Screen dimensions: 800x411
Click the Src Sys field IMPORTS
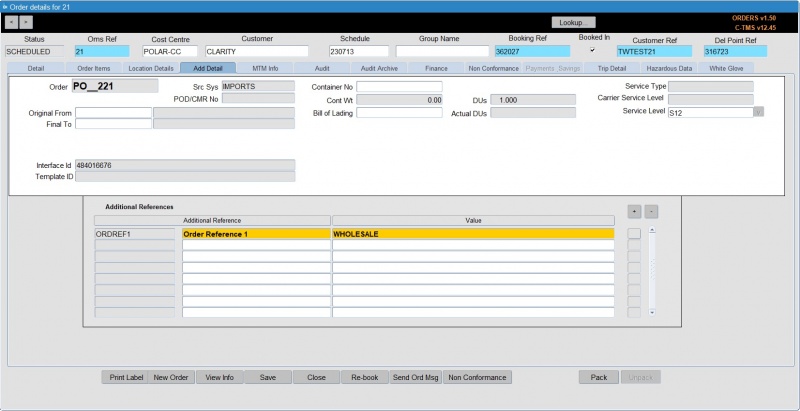[258, 86]
